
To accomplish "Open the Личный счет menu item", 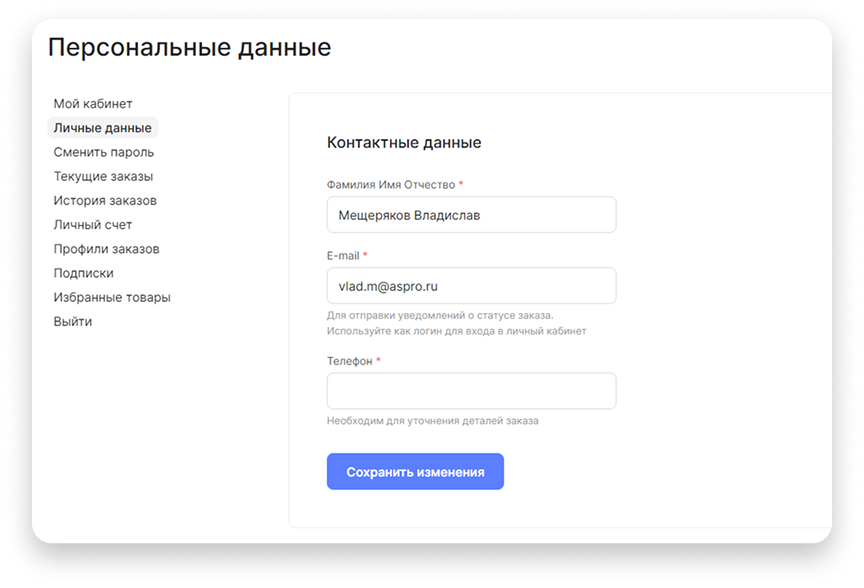I will (x=93, y=225).
